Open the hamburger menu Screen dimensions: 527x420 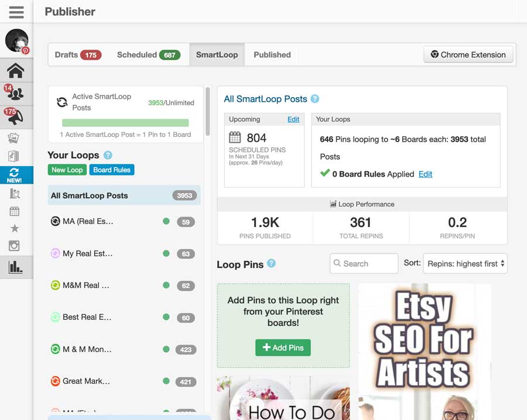coord(16,12)
